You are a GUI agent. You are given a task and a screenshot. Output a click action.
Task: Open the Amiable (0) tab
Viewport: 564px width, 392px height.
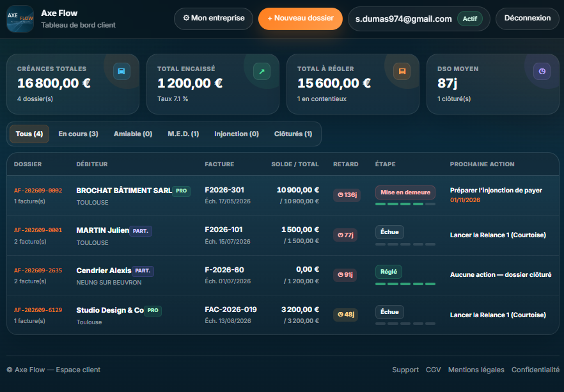(133, 134)
